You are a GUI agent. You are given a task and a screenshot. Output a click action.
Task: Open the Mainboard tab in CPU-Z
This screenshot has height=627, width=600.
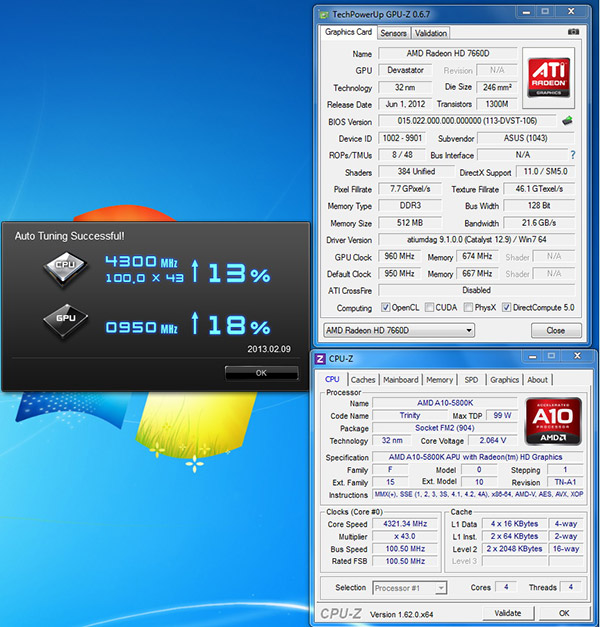400,379
